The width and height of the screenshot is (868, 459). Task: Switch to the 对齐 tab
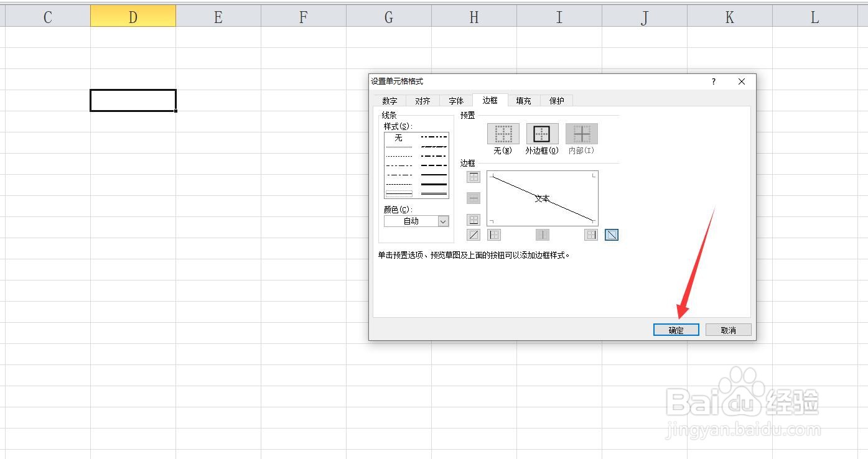coord(422,101)
